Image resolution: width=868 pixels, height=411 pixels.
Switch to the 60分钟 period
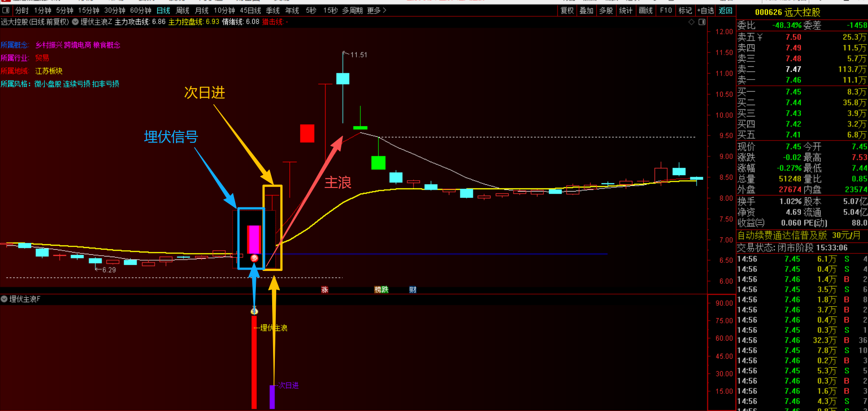tap(141, 10)
